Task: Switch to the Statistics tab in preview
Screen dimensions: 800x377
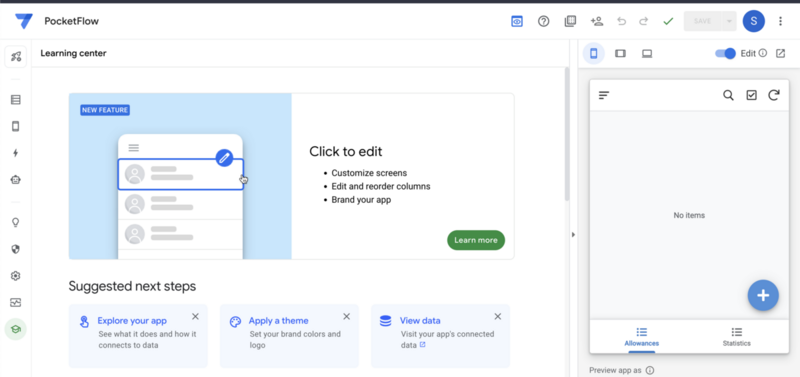Action: 737,337
